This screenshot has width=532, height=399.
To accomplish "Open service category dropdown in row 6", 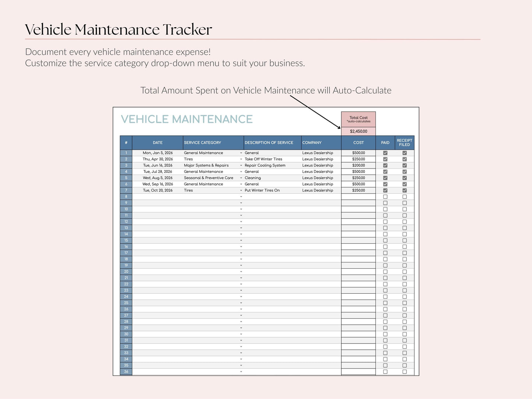I will point(241,184).
